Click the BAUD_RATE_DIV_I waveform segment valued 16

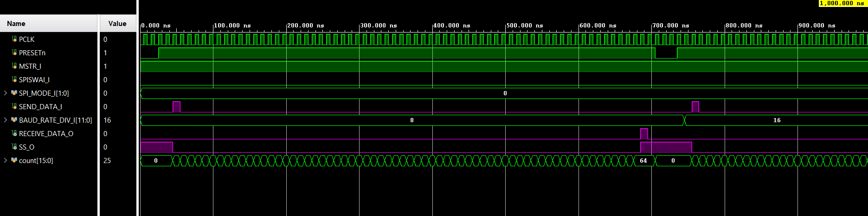click(x=777, y=120)
